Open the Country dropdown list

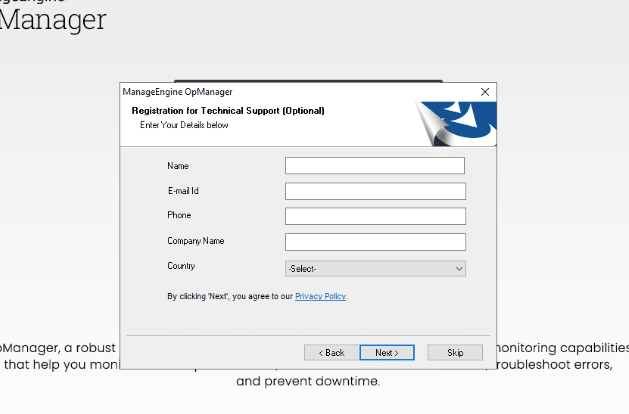tap(375, 268)
